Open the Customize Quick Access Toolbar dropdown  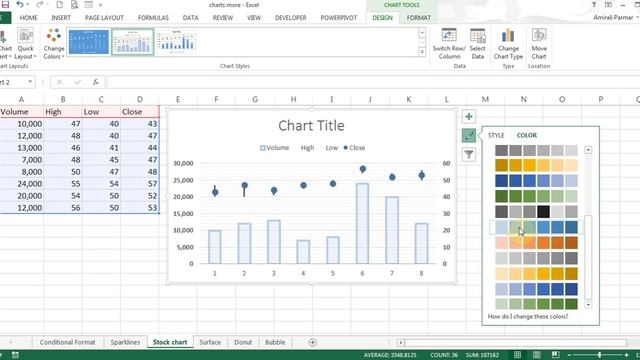pos(100,5)
